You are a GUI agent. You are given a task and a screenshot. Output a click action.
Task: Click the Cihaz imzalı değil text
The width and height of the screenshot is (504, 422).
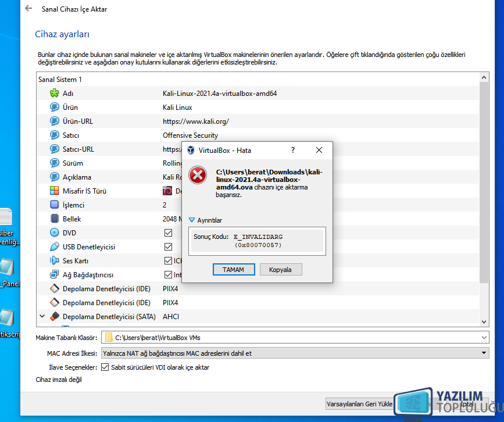point(59,380)
